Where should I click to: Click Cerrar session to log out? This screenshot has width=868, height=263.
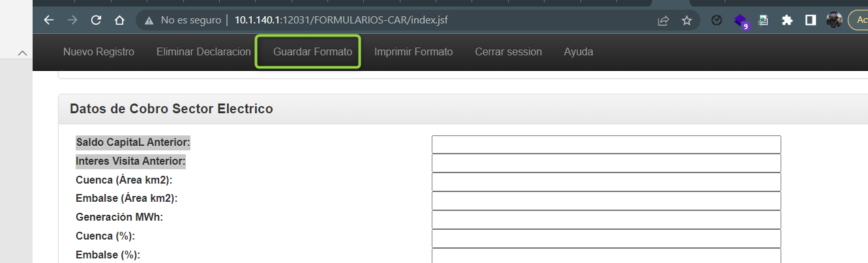pyautogui.click(x=508, y=51)
